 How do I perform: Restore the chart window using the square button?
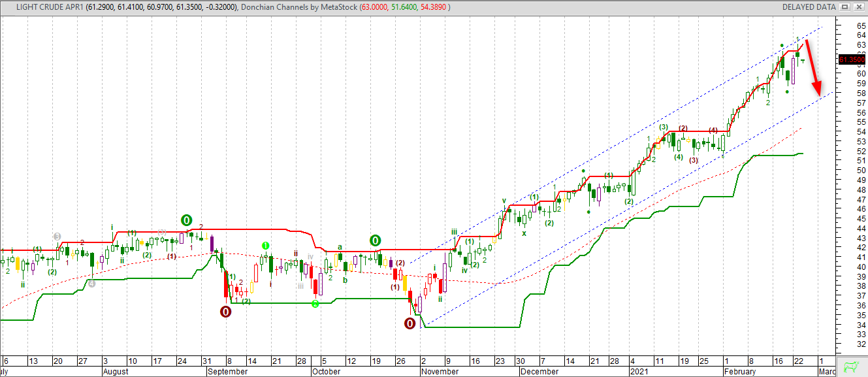tap(844, 7)
